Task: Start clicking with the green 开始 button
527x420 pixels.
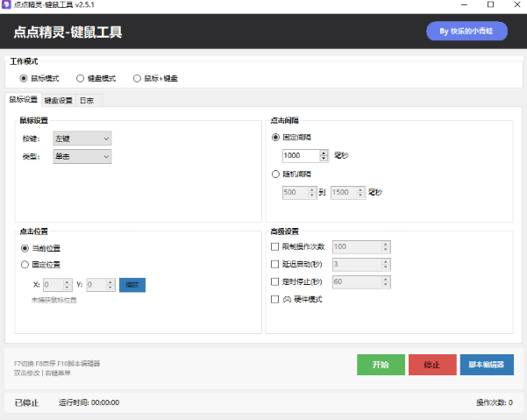Action: [381, 365]
